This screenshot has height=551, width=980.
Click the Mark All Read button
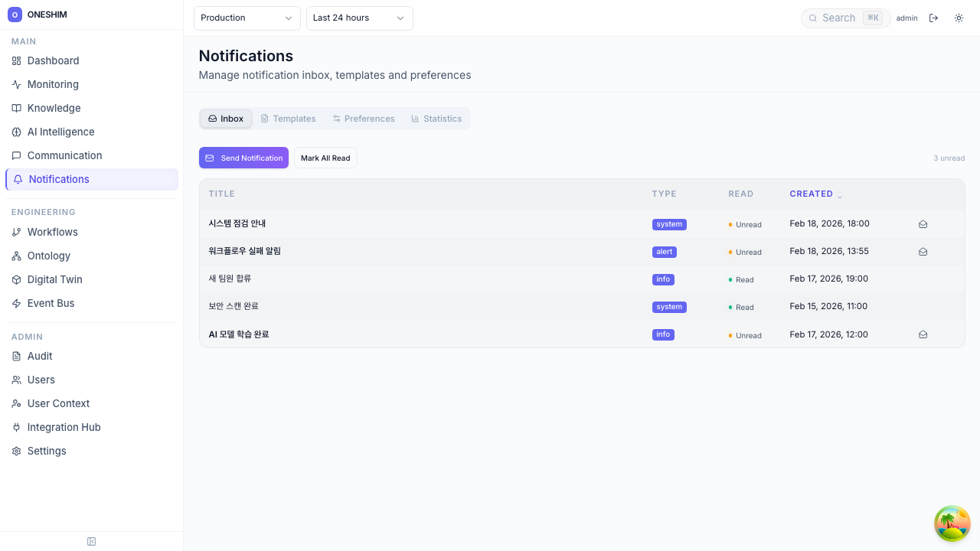[325, 158]
